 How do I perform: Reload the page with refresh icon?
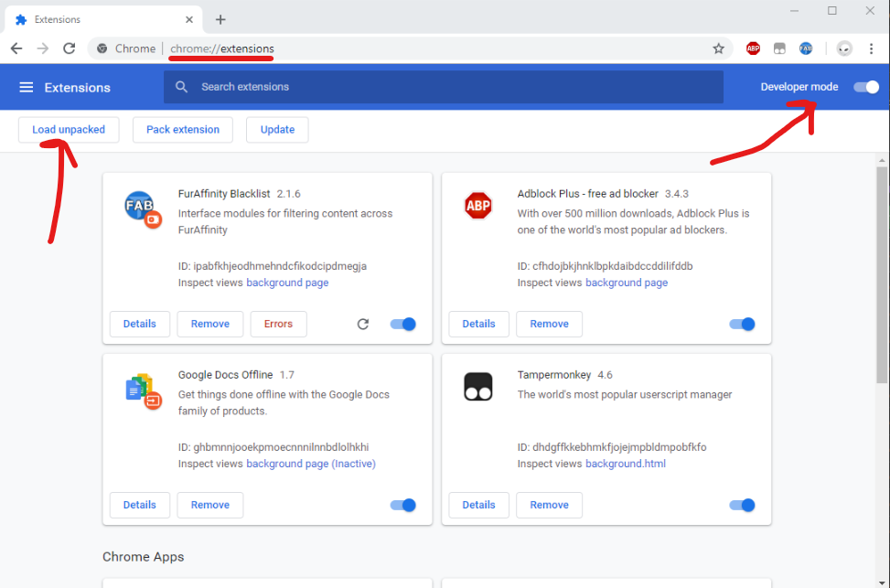tap(70, 48)
